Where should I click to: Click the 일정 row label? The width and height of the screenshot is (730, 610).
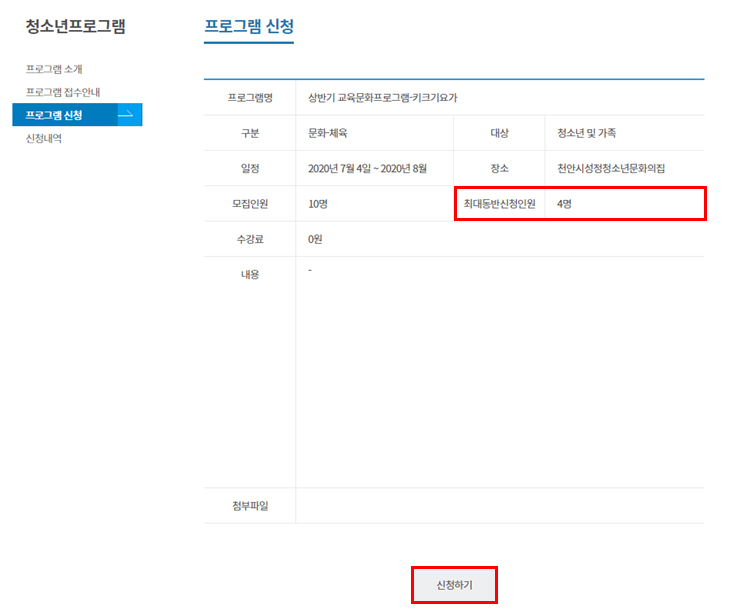click(x=250, y=169)
